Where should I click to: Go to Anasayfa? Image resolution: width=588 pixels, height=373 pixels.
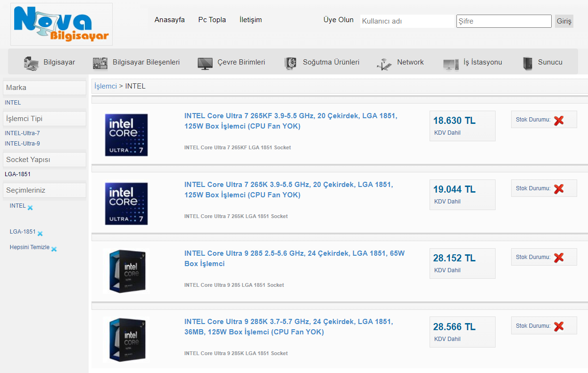coord(170,20)
